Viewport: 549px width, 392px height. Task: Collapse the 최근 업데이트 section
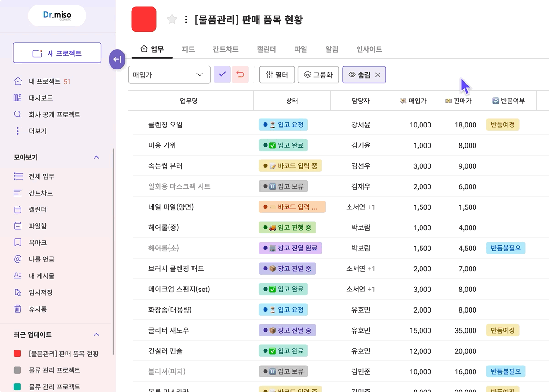[96, 334]
